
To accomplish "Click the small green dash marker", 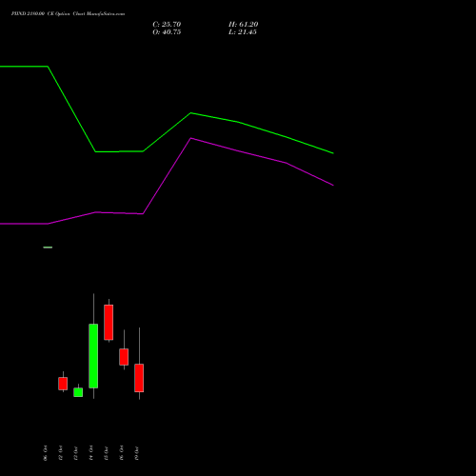I will pyautogui.click(x=48, y=248).
